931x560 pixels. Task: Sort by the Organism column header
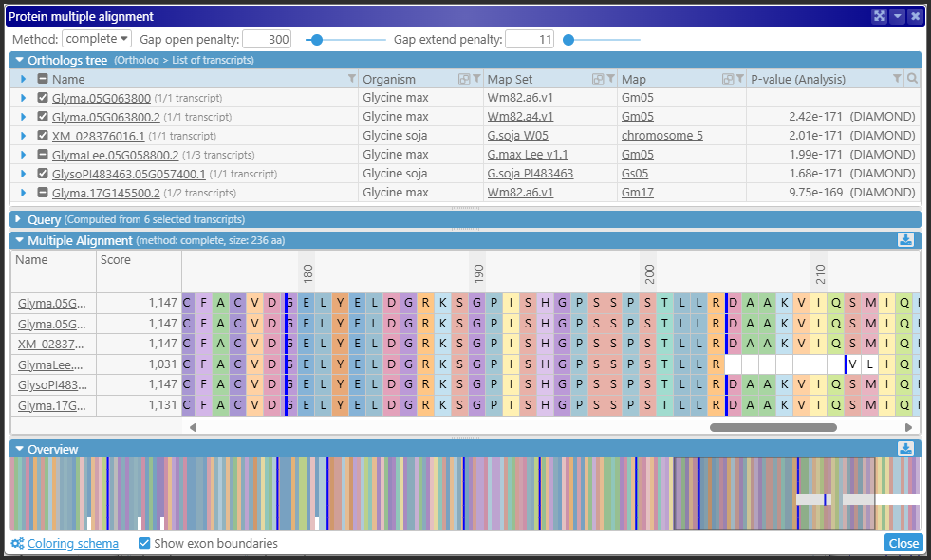(389, 79)
